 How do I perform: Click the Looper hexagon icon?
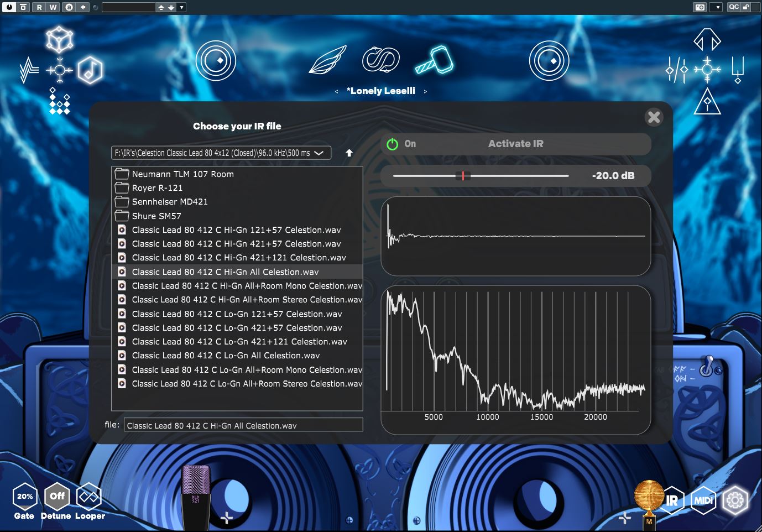(88, 496)
